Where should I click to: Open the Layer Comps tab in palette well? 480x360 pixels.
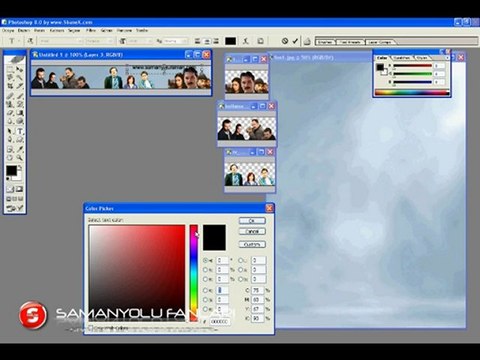pos(380,42)
